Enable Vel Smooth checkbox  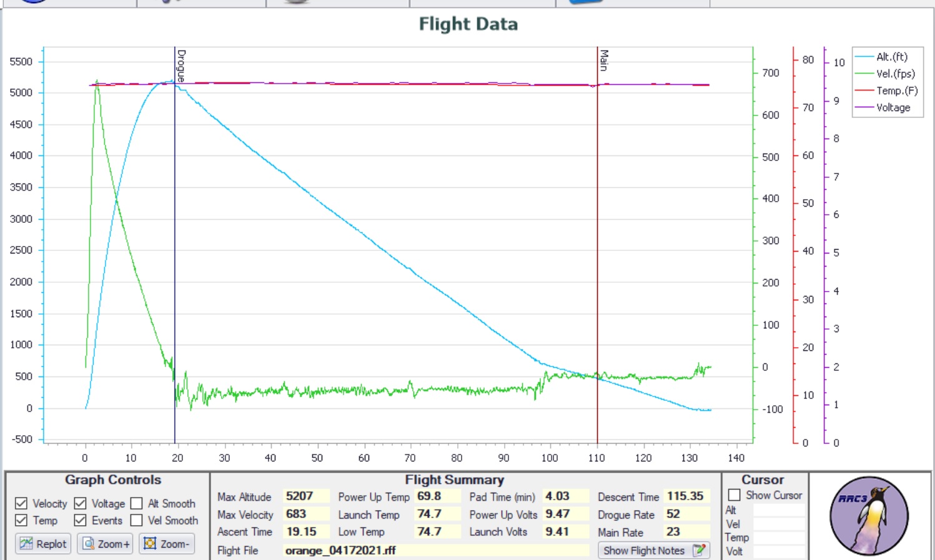click(137, 520)
